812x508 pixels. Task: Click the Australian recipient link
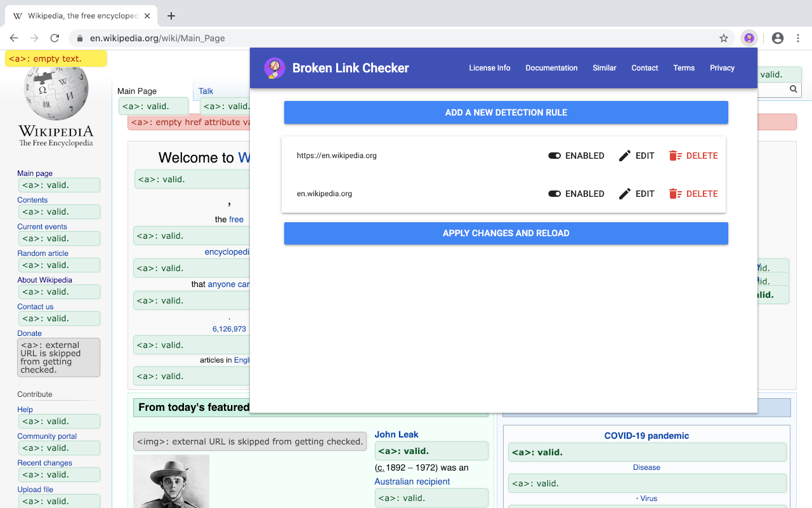[x=412, y=481]
